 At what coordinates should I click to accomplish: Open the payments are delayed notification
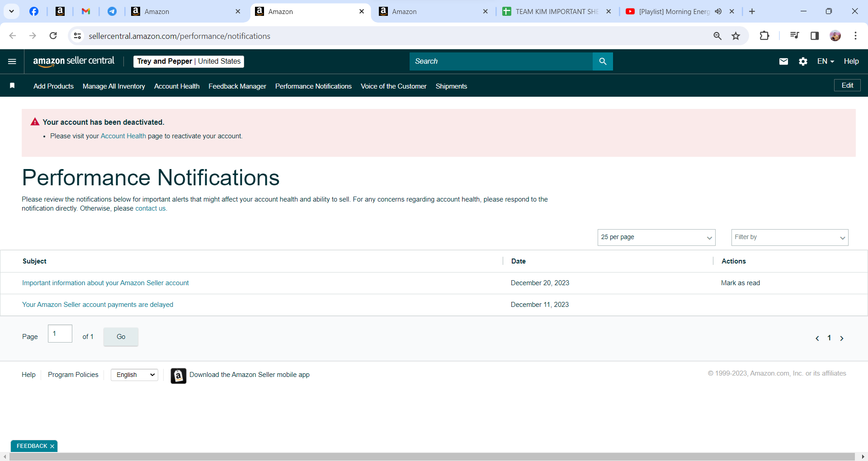98,305
